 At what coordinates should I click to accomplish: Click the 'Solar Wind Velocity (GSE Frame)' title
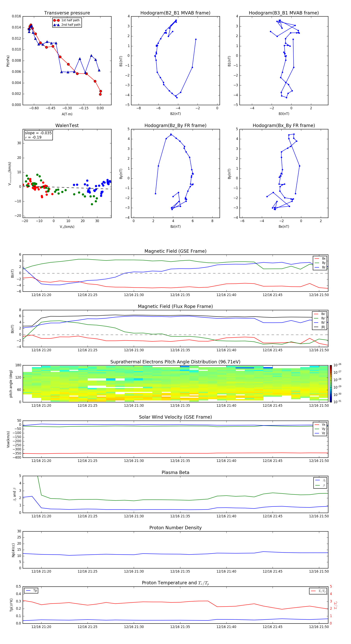175,417
